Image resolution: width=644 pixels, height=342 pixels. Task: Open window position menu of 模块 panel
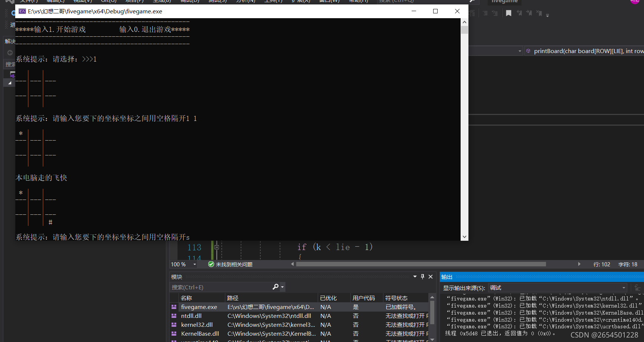pyautogui.click(x=415, y=276)
